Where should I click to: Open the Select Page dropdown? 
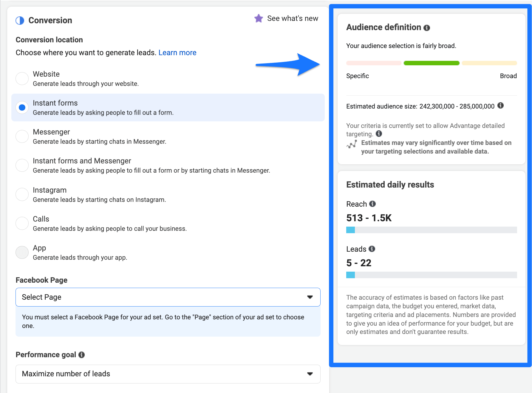(x=168, y=297)
